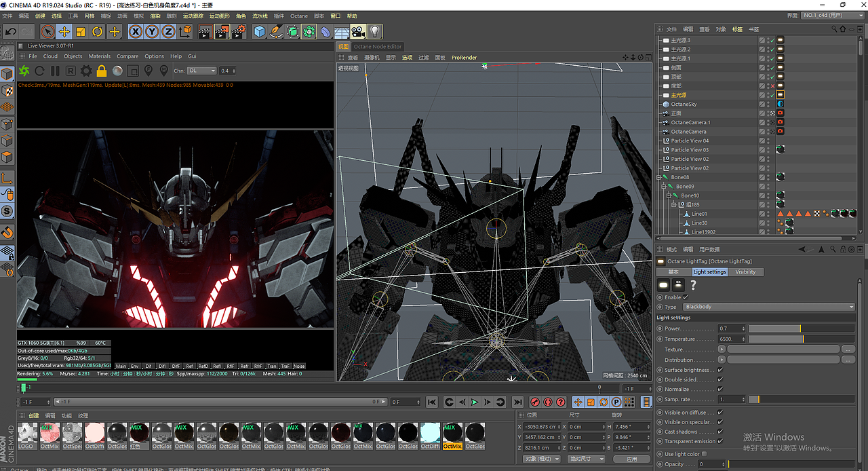
Task: Expand the Texture arrow button
Action: point(722,350)
